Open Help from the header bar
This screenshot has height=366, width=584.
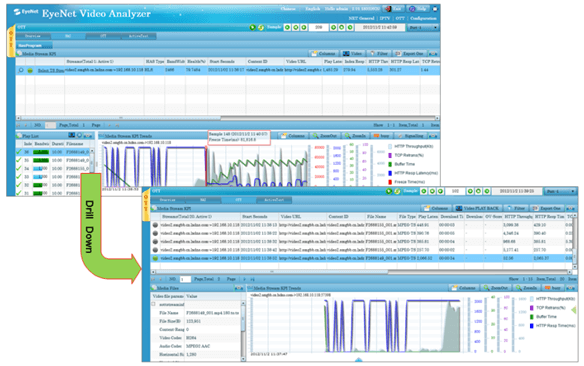click(418, 9)
